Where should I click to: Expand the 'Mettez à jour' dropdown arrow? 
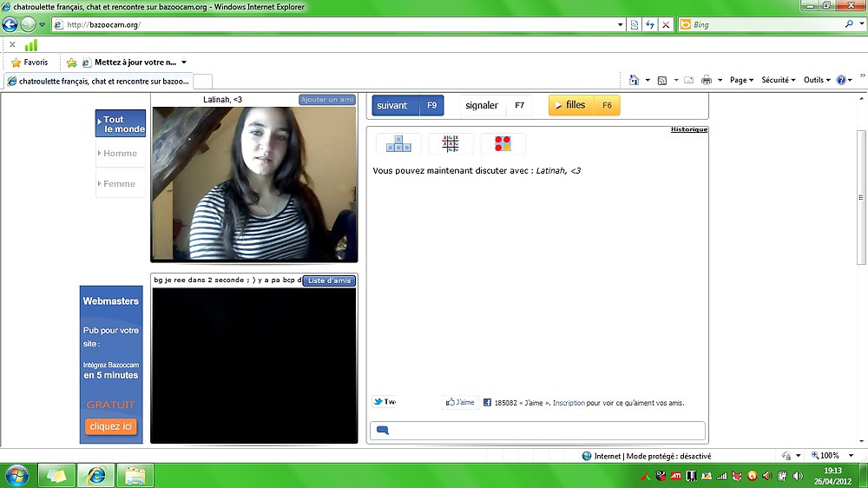[x=184, y=63]
